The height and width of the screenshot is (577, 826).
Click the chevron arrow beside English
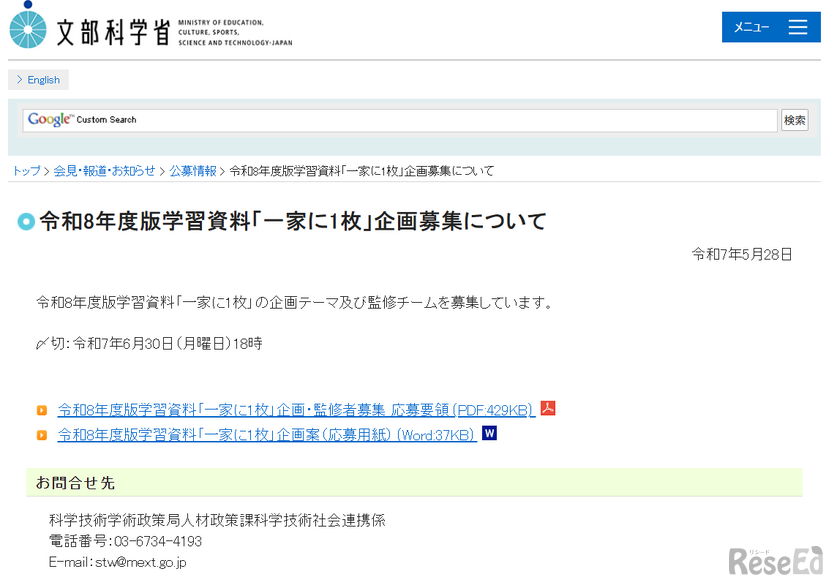tap(19, 80)
